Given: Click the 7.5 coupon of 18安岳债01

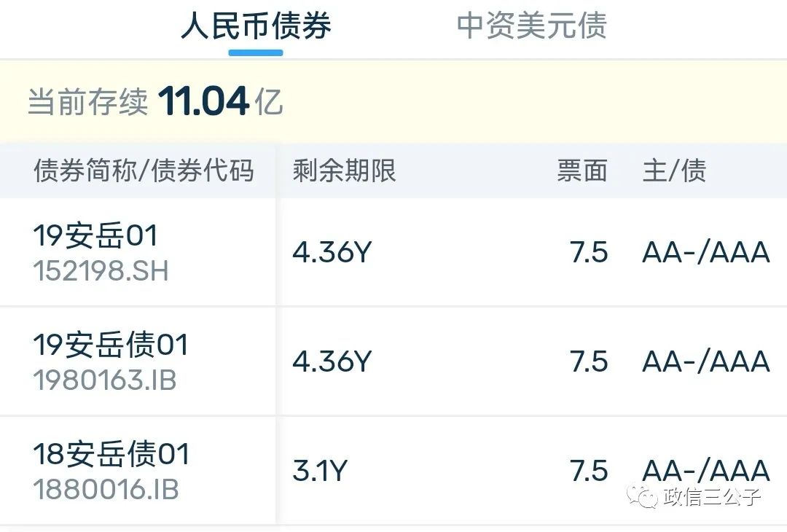Looking at the screenshot, I should [589, 472].
